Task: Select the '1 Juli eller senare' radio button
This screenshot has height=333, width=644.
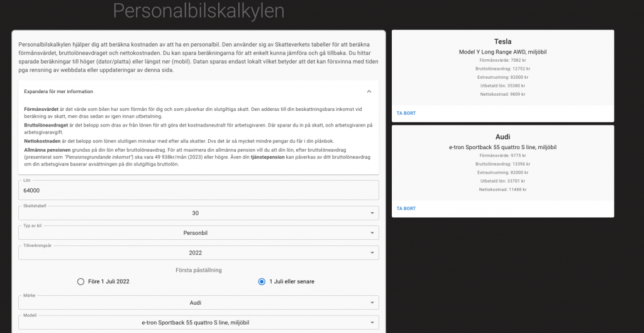Action: pyautogui.click(x=262, y=281)
